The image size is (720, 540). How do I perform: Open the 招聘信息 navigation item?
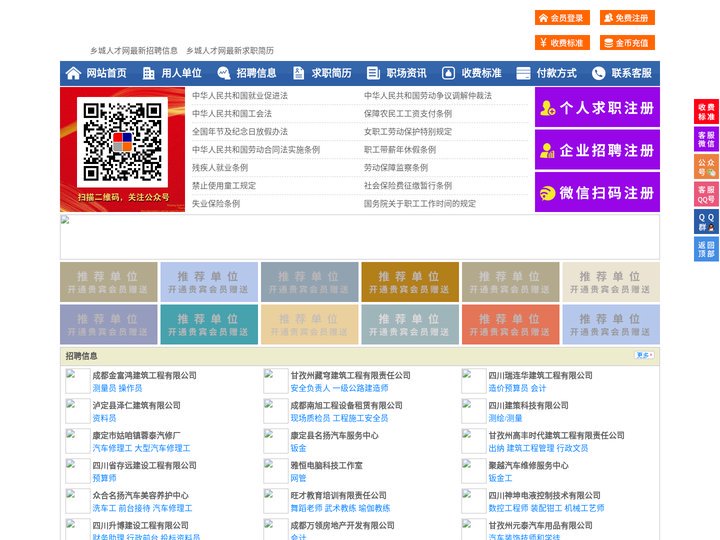pos(247,73)
